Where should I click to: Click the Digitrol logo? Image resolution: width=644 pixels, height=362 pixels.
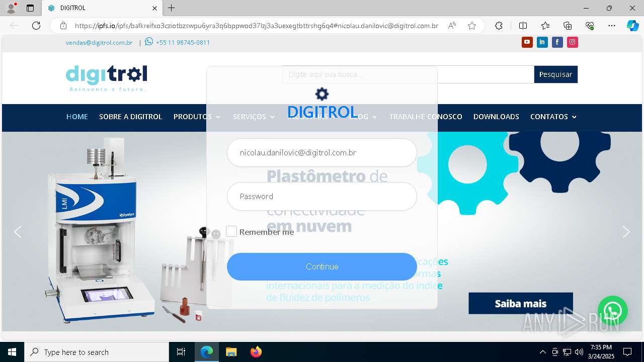click(106, 78)
